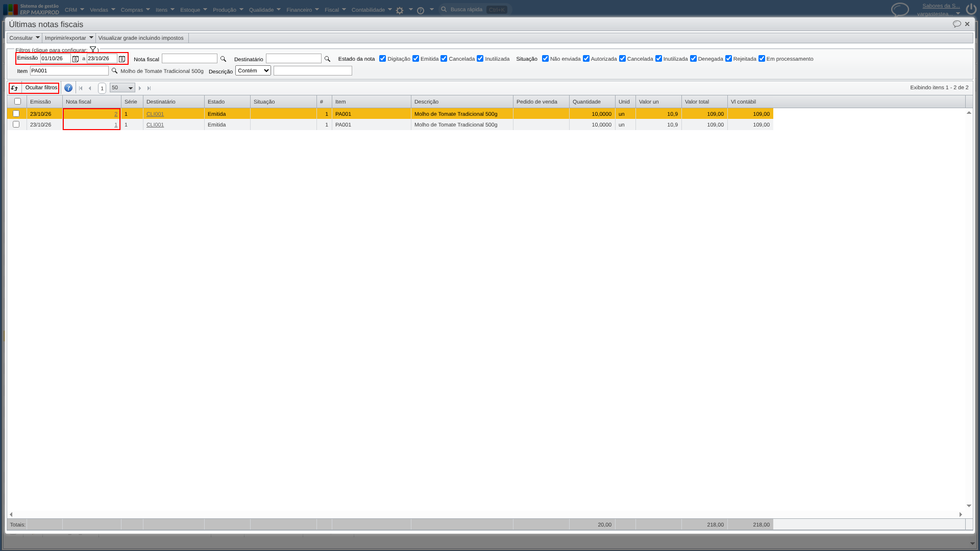The image size is (980, 551).
Task: Open the Vendas menu
Action: pyautogui.click(x=103, y=10)
